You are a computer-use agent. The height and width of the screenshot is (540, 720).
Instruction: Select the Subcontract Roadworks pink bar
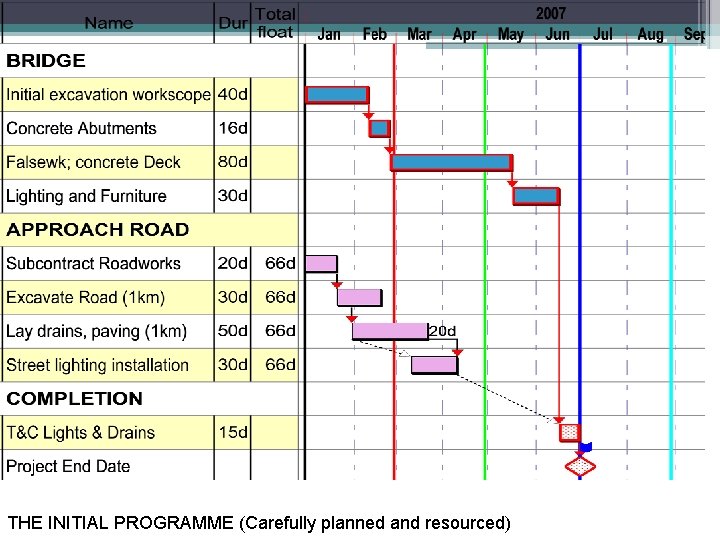pyautogui.click(x=321, y=264)
